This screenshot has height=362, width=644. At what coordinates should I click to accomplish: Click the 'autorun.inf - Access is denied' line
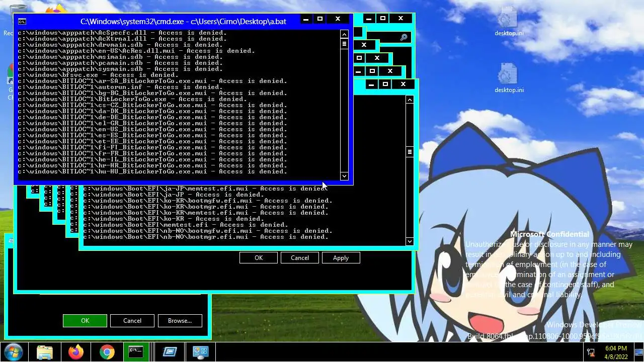pos(120,87)
